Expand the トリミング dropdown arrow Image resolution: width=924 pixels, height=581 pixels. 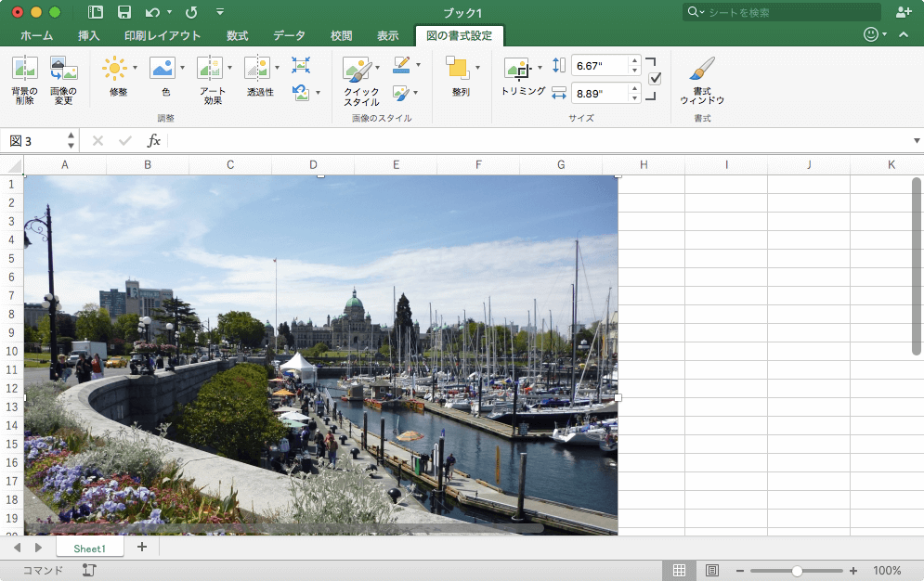(x=540, y=68)
